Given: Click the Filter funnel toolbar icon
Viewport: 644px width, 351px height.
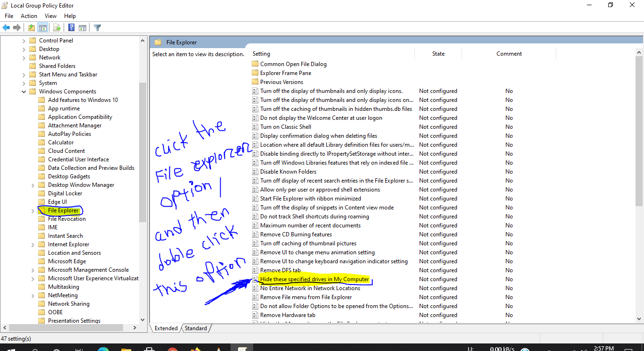Looking at the screenshot, I should (x=97, y=28).
